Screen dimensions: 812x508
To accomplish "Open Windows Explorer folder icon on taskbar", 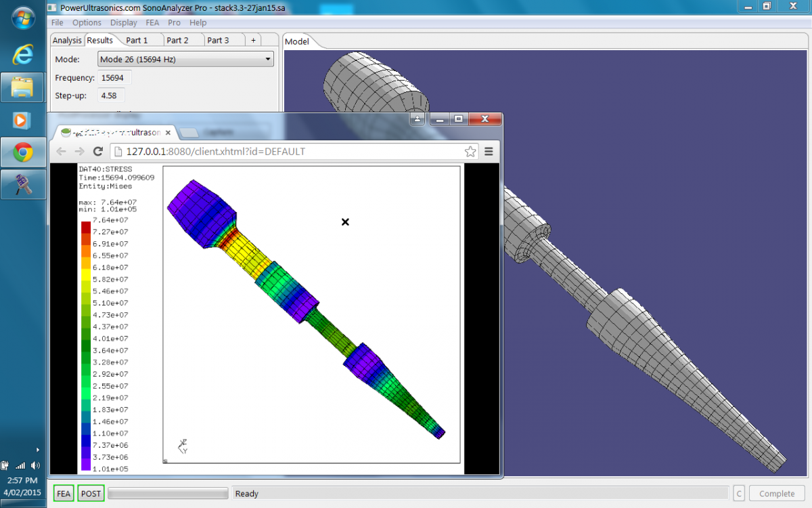I will tap(23, 87).
